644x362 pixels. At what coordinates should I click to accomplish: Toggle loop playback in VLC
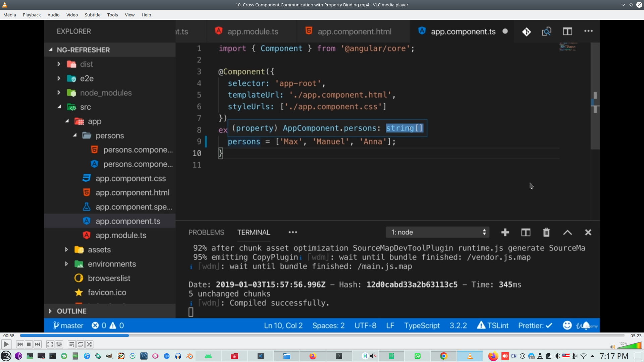click(x=80, y=344)
